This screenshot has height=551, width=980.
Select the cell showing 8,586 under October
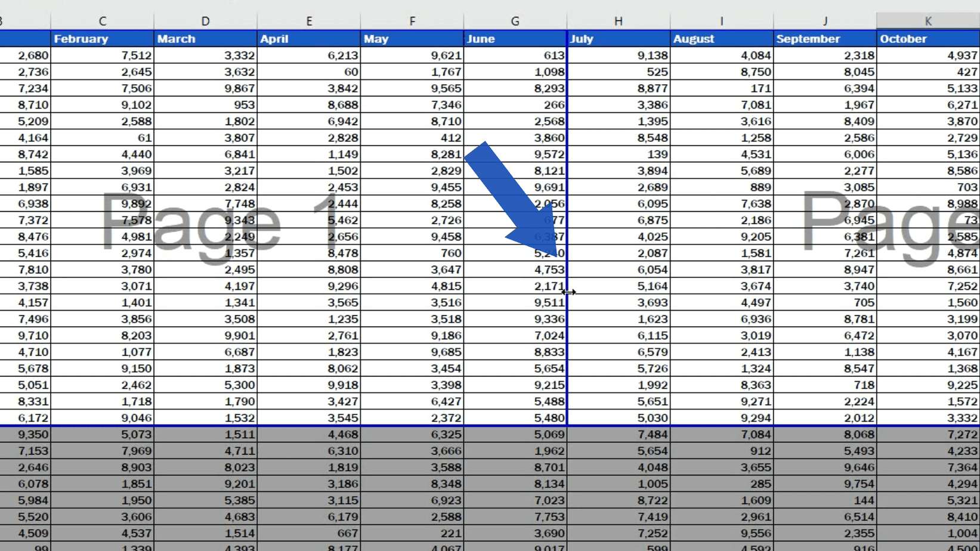click(928, 171)
